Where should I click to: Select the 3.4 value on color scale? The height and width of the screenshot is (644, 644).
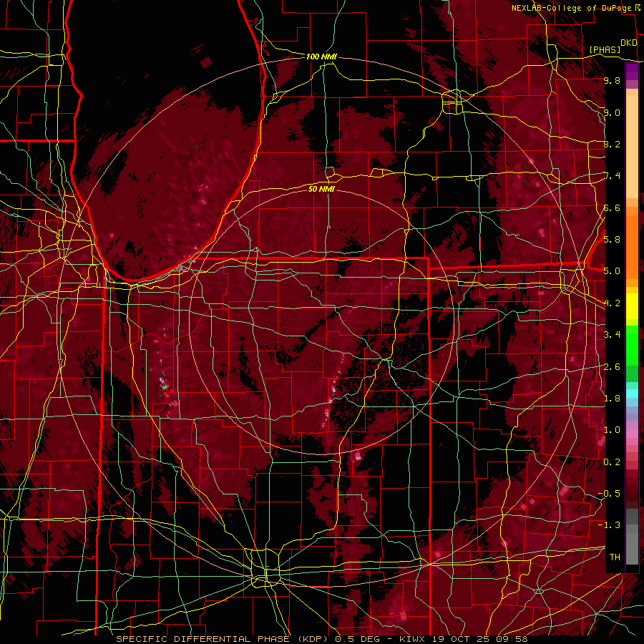point(612,335)
